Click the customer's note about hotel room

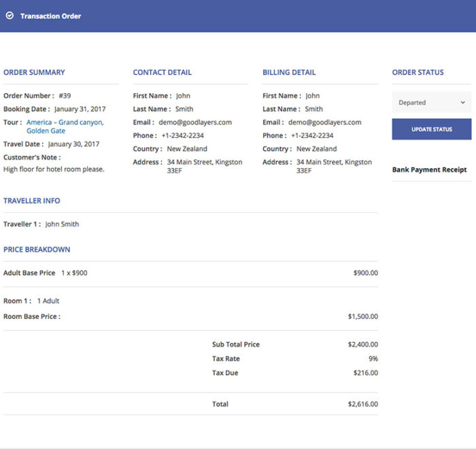[54, 169]
